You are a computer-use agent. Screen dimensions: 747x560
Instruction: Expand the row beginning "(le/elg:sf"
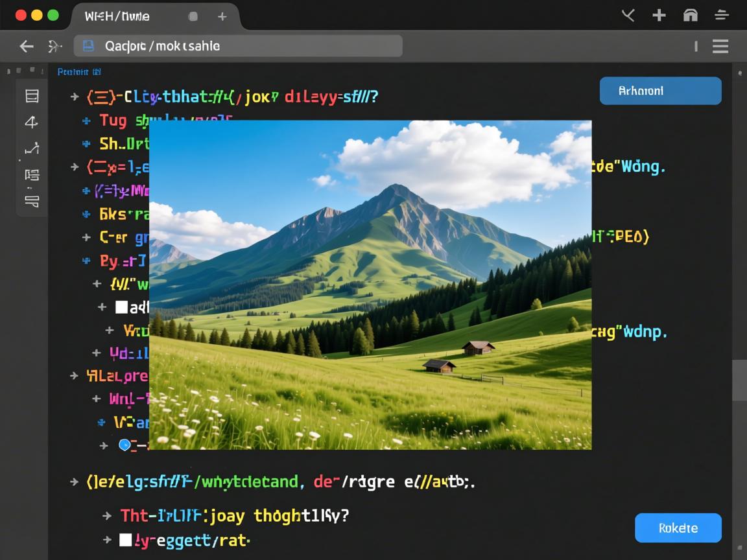click(75, 482)
